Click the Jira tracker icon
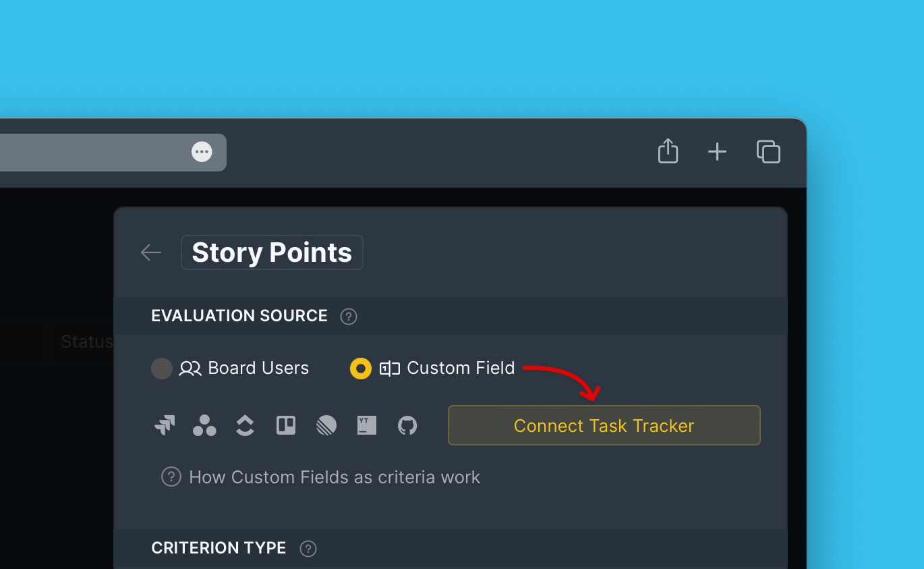The width and height of the screenshot is (924, 569). pos(165,425)
